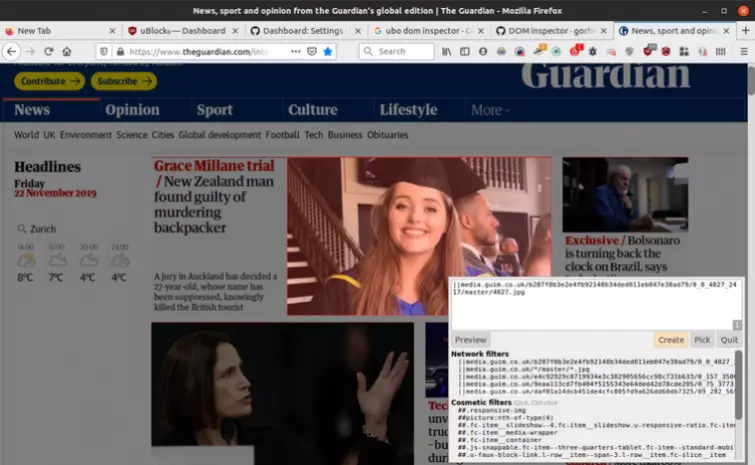
Task: Open the Bolsonaro Exclusive article thumbnail
Action: (x=625, y=194)
